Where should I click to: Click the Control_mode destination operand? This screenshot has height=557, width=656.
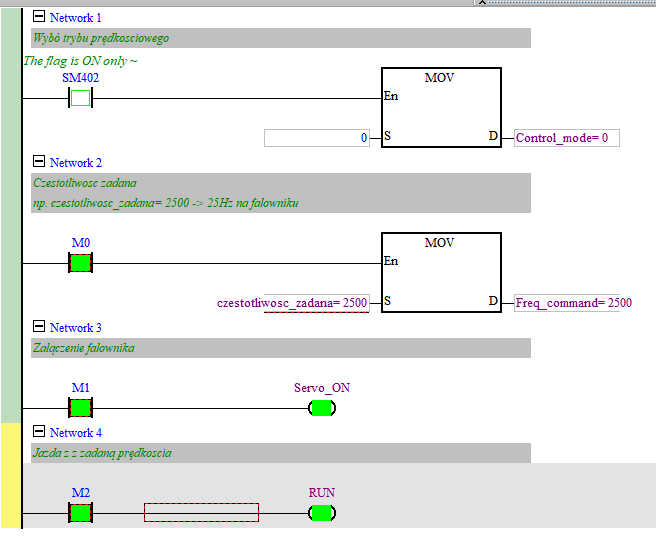pos(567,138)
